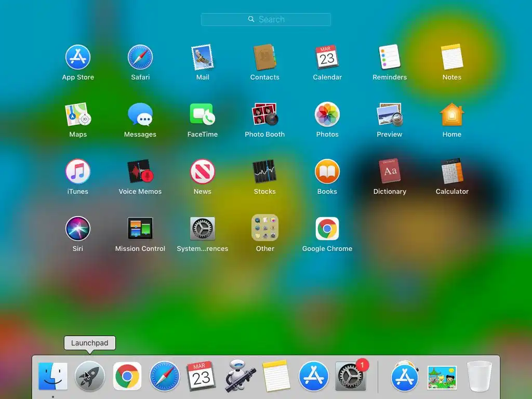The height and width of the screenshot is (399, 532).
Task: Open the Trash in the Dock
Action: point(480,376)
